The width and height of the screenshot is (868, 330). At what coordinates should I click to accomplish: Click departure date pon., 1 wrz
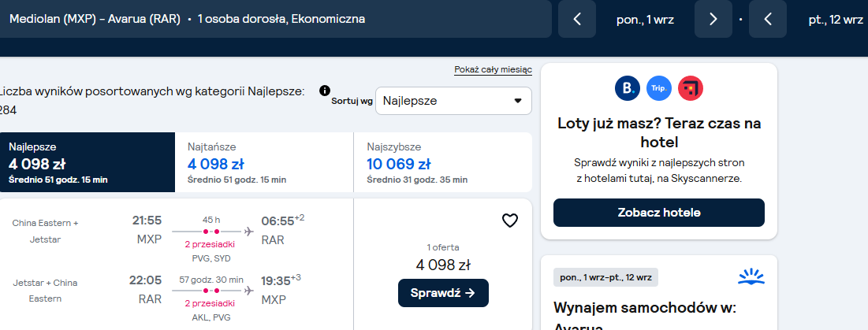(645, 20)
